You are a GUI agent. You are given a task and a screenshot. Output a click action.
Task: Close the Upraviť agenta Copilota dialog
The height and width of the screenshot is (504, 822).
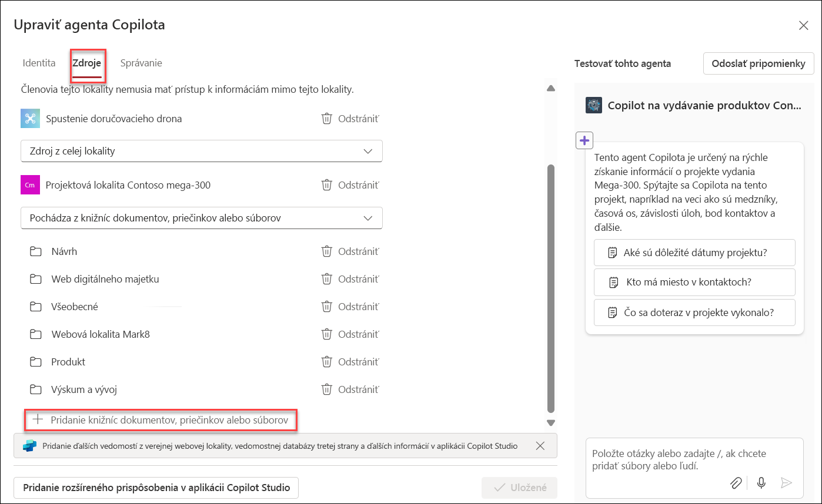click(x=803, y=25)
